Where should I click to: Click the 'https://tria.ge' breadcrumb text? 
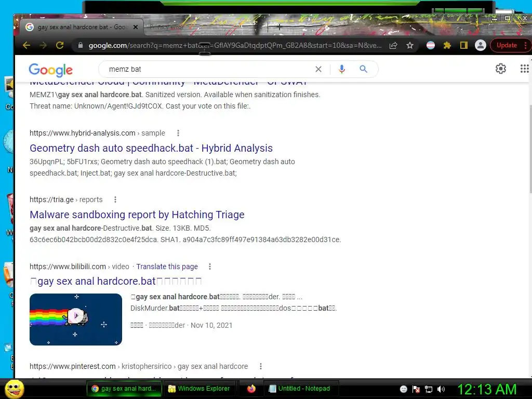pyautogui.click(x=51, y=199)
